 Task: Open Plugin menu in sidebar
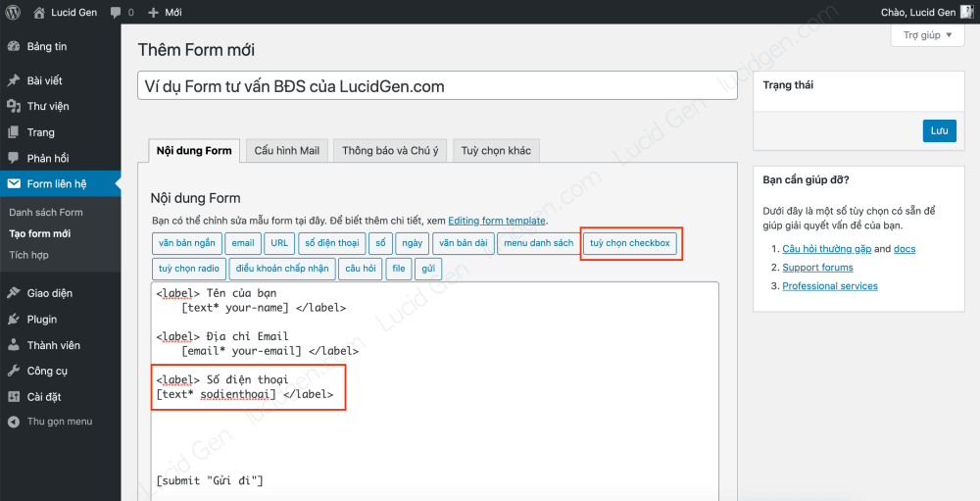pos(41,319)
